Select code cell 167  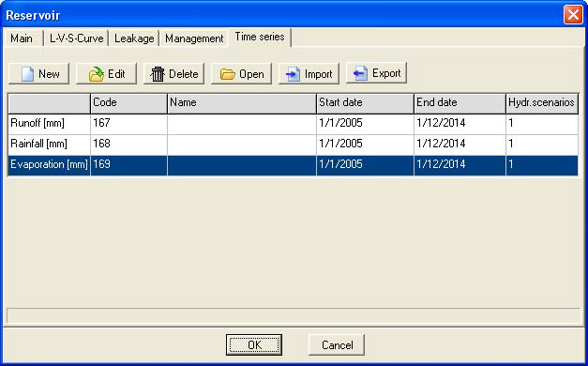point(128,123)
